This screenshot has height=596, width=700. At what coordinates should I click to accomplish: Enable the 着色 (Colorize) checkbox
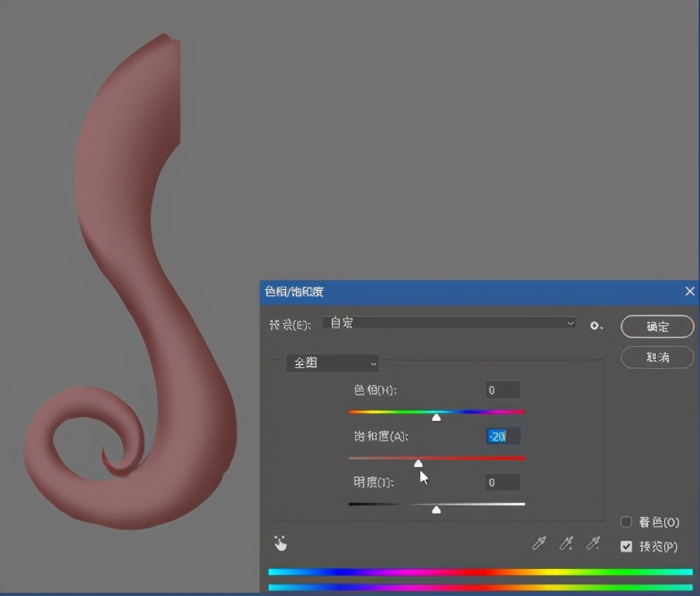(x=627, y=523)
